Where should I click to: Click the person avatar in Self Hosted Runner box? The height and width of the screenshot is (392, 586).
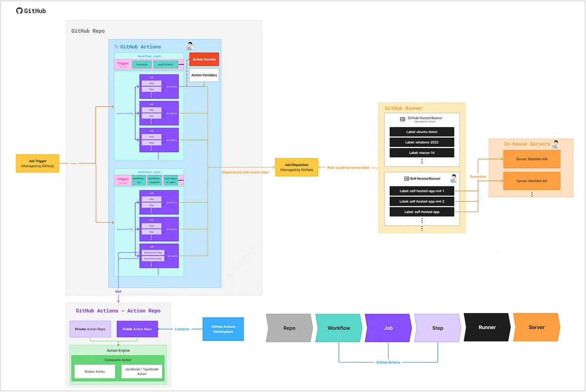click(x=454, y=178)
